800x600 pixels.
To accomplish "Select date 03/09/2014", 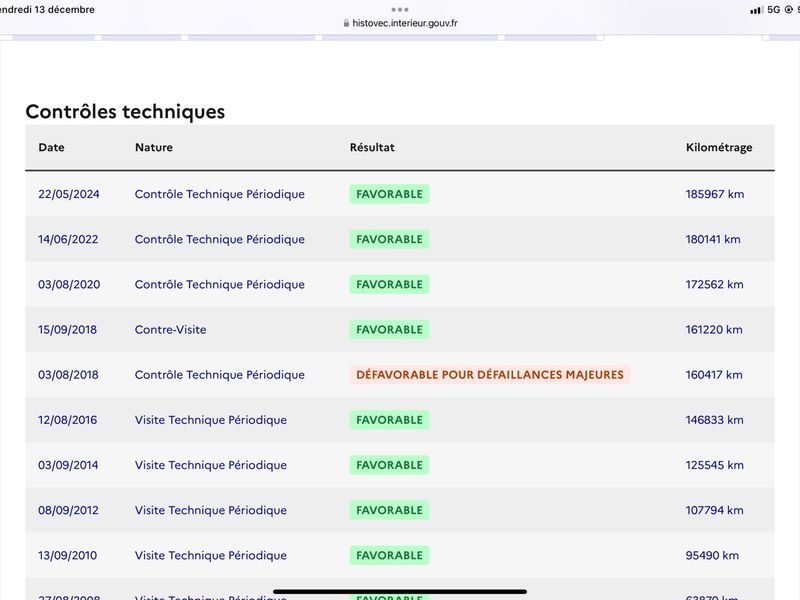I will [x=68, y=465].
